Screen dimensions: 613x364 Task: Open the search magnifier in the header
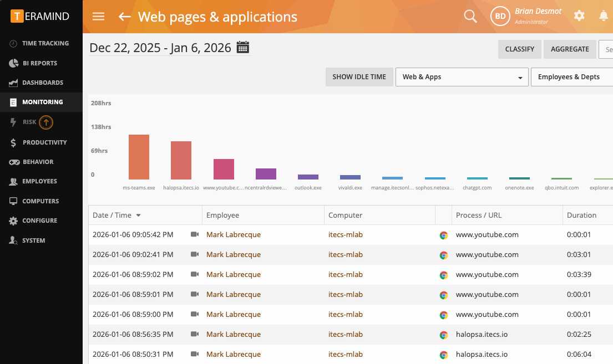click(470, 16)
